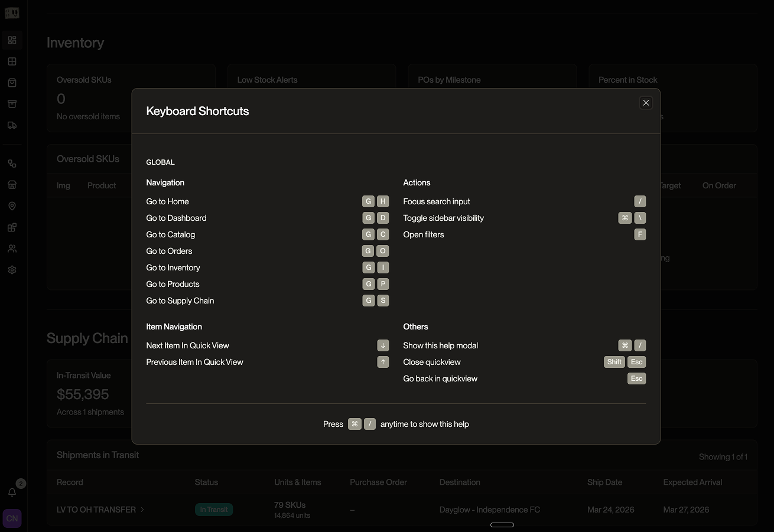The image size is (774, 532).
Task: Click the 'Previous Item In Quick View' label
Action: point(194,362)
